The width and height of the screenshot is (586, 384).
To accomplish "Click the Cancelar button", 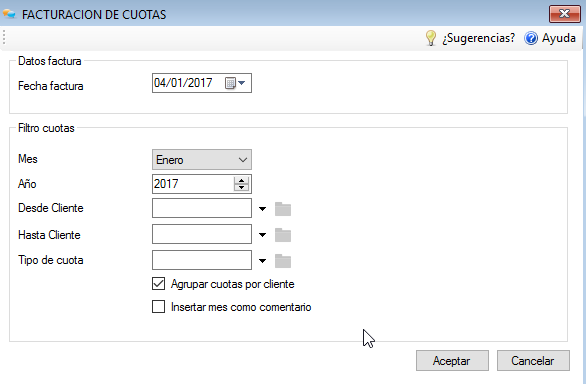I will coord(533,360).
